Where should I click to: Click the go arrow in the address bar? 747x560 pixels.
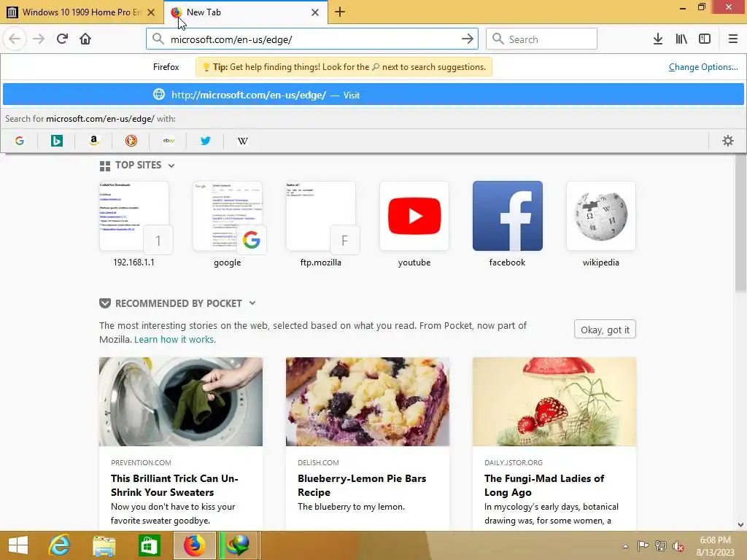(x=468, y=39)
